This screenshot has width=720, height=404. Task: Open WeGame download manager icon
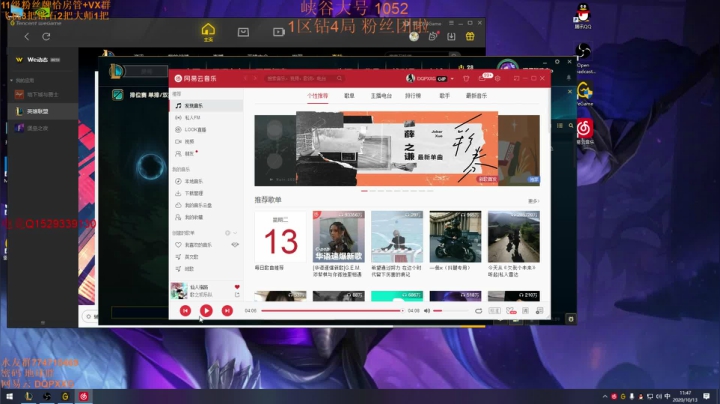[x=451, y=36]
